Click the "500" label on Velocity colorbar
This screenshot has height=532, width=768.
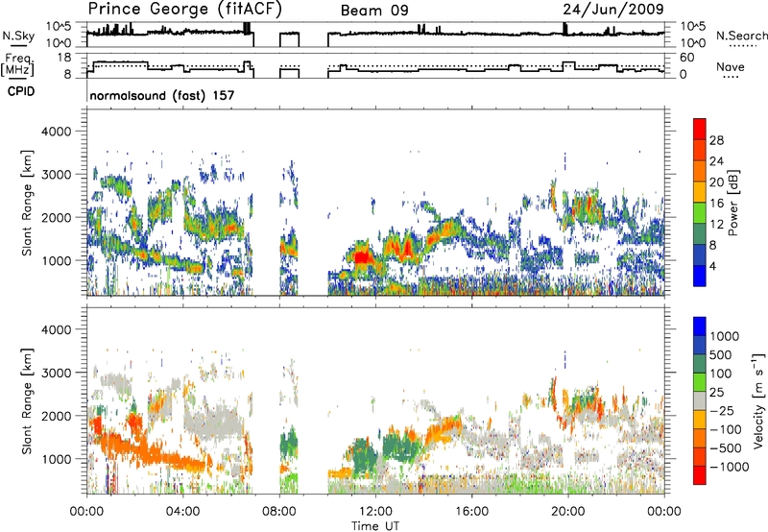721,354
